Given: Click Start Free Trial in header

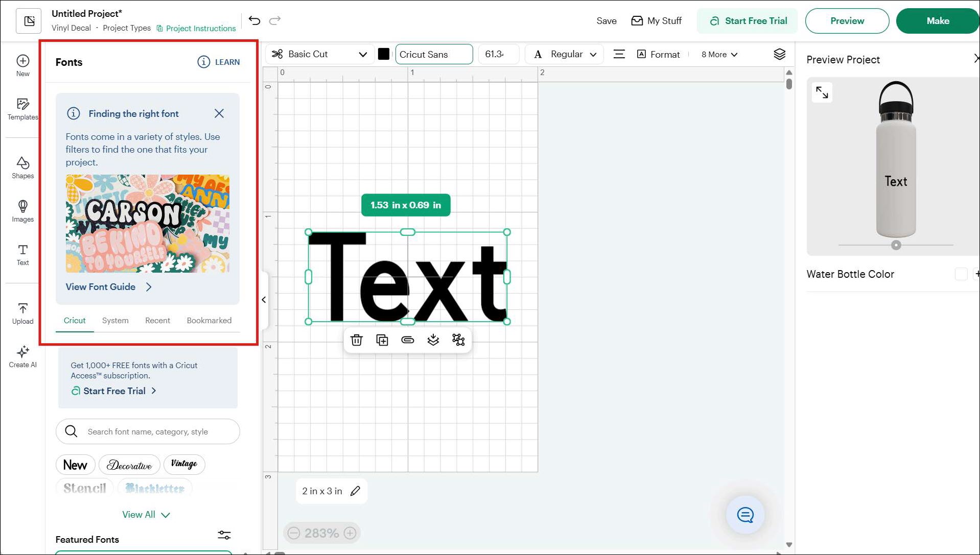Looking at the screenshot, I should point(748,21).
